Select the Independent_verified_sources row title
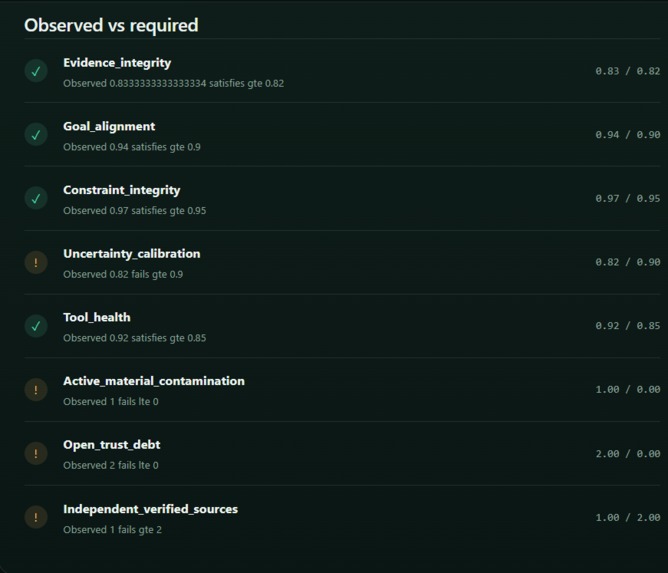 (150, 509)
